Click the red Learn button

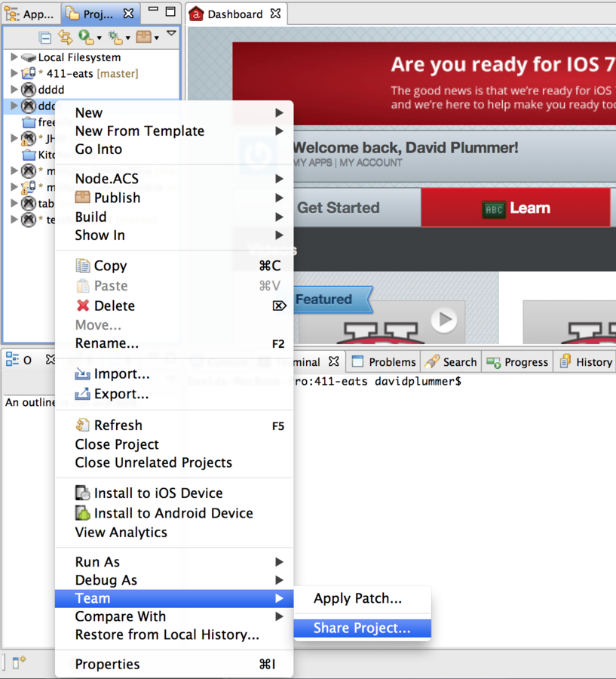516,208
